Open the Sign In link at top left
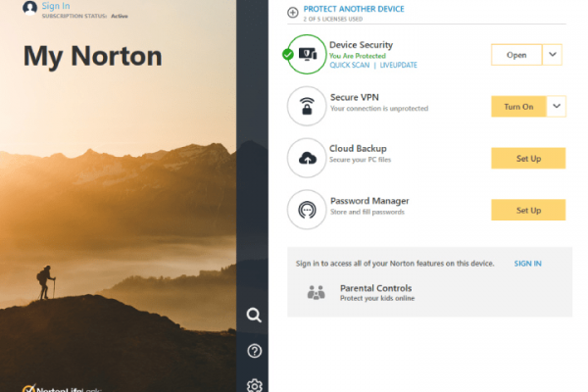Screen dimensions: 588x392 pos(56,6)
